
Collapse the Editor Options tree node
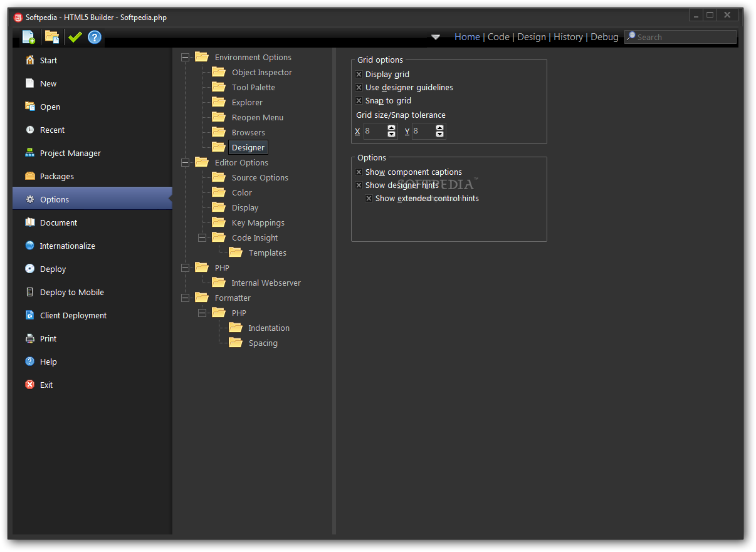pyautogui.click(x=185, y=162)
